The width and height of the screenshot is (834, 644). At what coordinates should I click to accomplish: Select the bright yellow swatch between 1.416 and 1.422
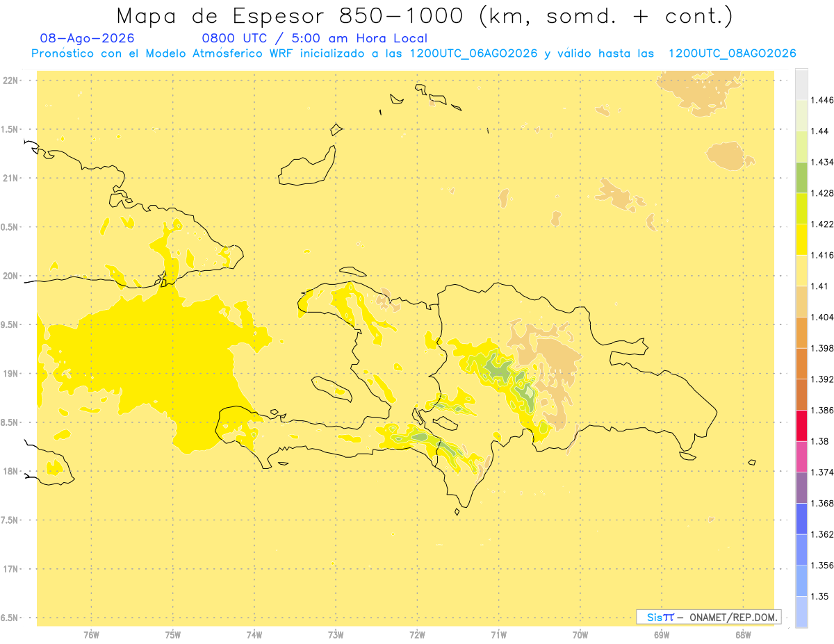pyautogui.click(x=801, y=240)
